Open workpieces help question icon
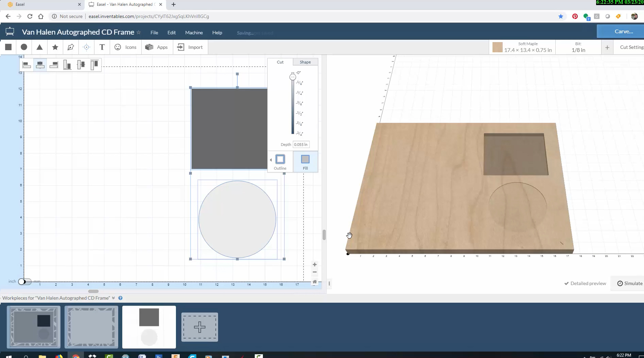Image resolution: width=644 pixels, height=358 pixels. [x=120, y=298]
